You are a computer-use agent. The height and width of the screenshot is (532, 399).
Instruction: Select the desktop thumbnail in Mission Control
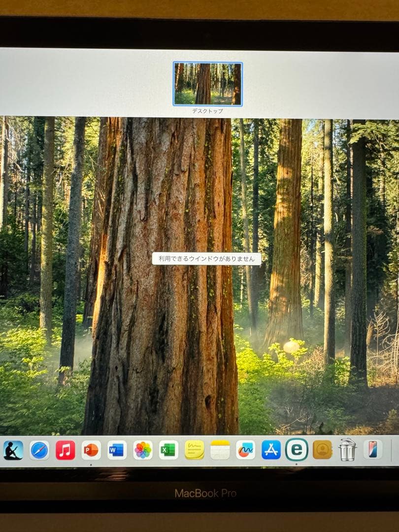[x=207, y=84]
